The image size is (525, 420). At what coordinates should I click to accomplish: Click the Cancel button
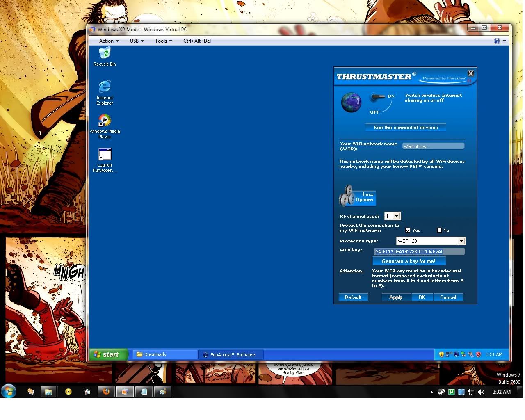[448, 297]
